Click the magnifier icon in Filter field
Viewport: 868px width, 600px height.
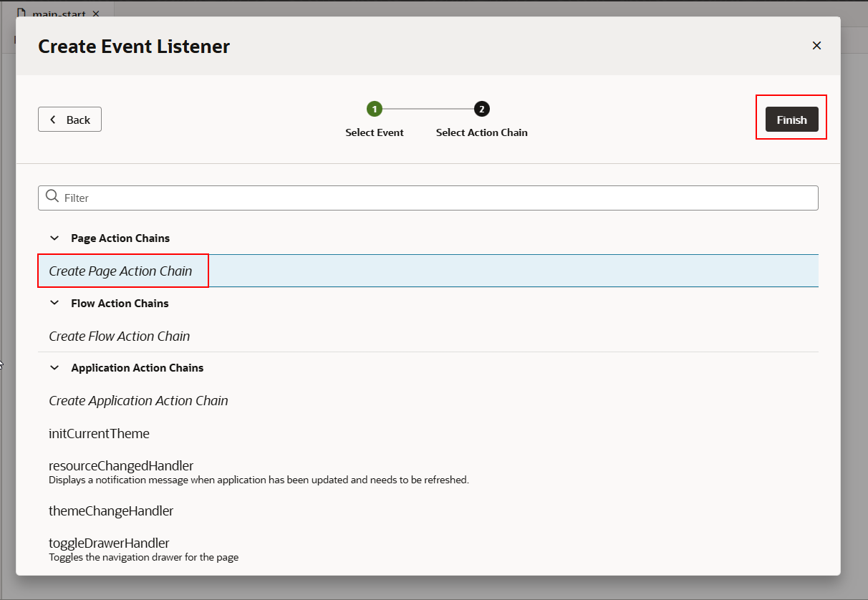click(52, 197)
